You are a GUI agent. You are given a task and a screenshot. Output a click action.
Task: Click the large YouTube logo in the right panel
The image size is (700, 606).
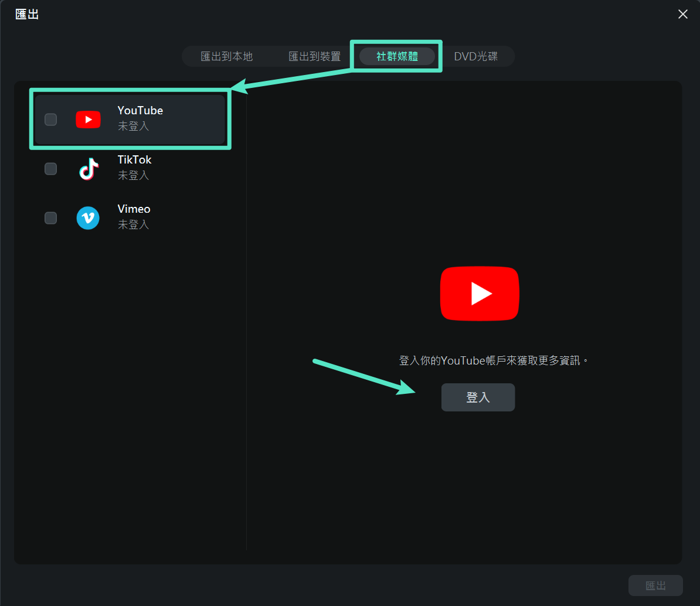(480, 293)
